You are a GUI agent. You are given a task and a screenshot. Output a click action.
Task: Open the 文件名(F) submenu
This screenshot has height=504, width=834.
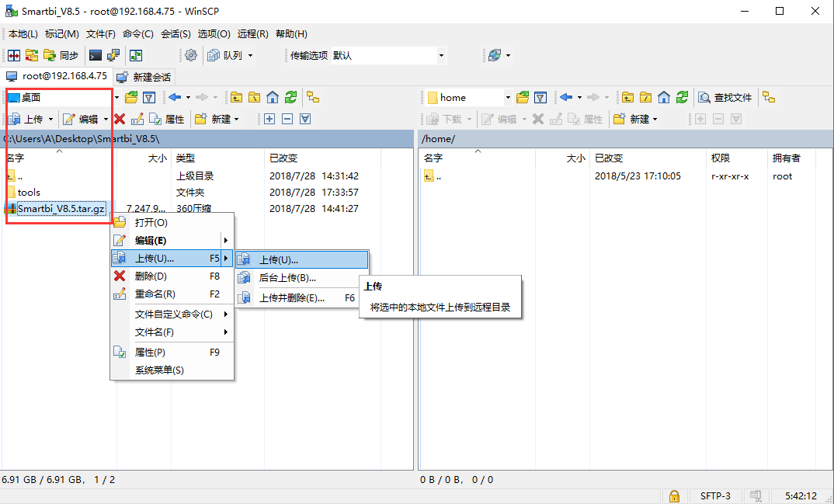(172, 332)
